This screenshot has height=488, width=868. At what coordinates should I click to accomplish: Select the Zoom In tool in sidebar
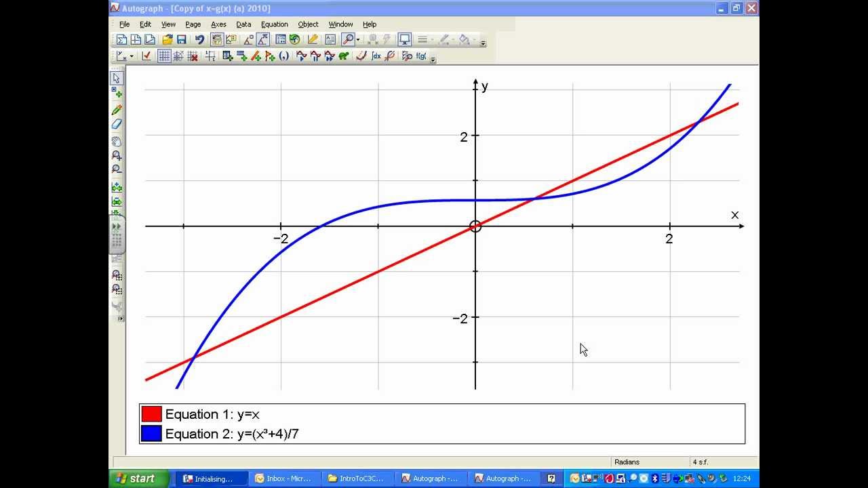(x=116, y=155)
